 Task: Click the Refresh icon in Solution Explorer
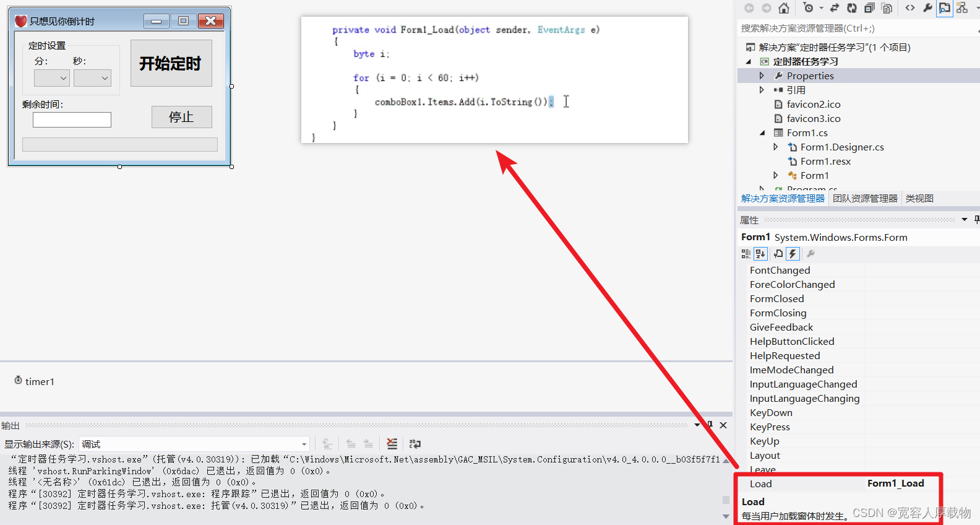pyautogui.click(x=852, y=8)
